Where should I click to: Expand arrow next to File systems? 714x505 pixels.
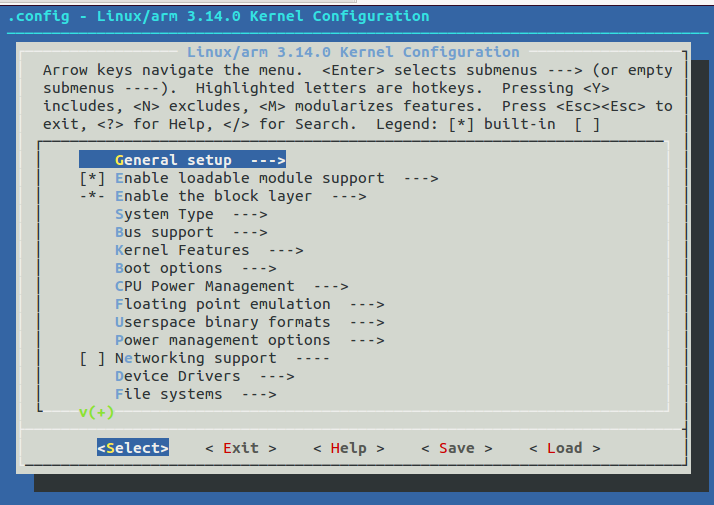259,395
